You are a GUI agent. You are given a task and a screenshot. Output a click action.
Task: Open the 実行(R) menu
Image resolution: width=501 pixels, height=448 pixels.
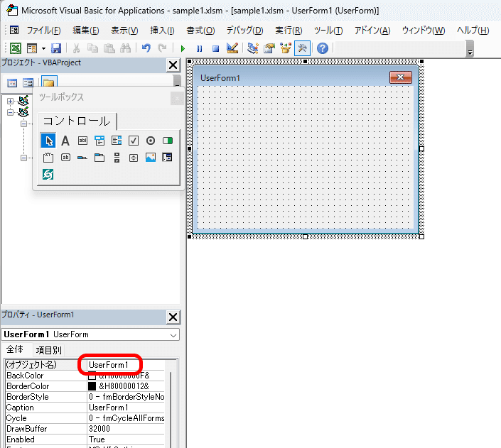[x=289, y=31]
